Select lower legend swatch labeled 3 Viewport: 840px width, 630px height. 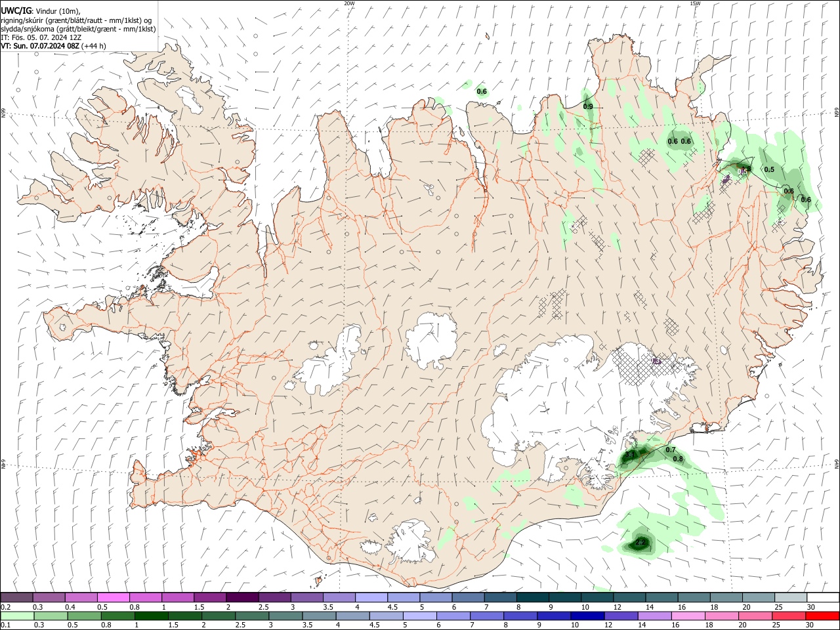[x=285, y=616]
